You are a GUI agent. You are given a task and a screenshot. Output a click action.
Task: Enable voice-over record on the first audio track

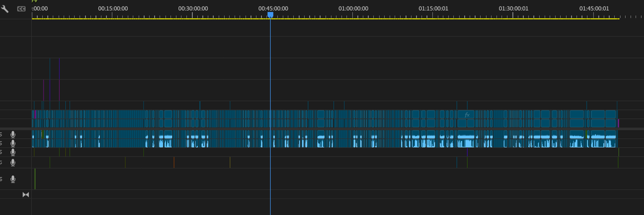pos(13,134)
